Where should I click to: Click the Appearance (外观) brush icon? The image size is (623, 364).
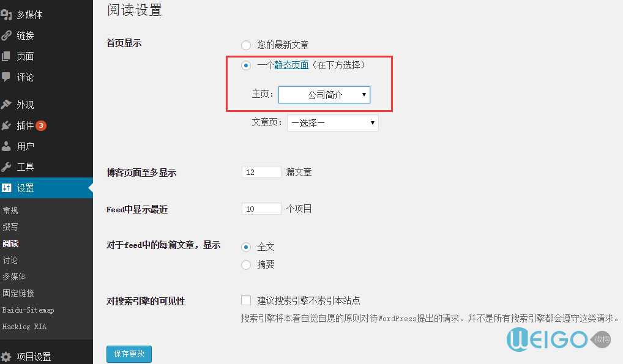pos(6,105)
